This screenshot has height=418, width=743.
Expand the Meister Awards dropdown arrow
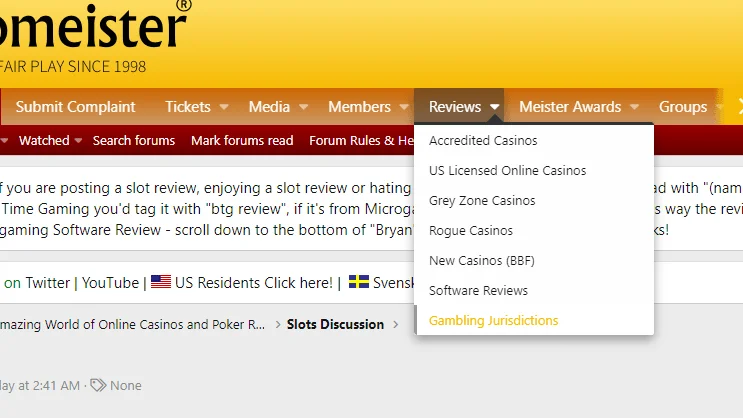634,107
